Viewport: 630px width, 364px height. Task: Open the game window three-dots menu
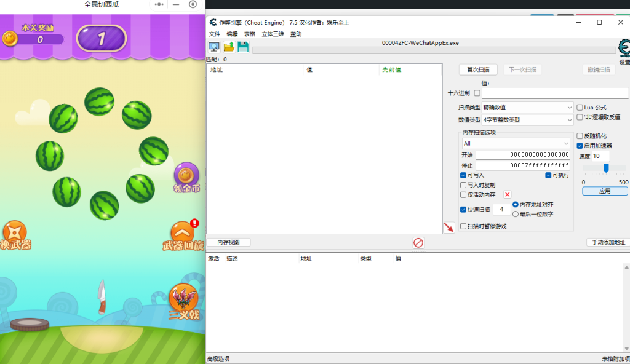[x=159, y=4]
